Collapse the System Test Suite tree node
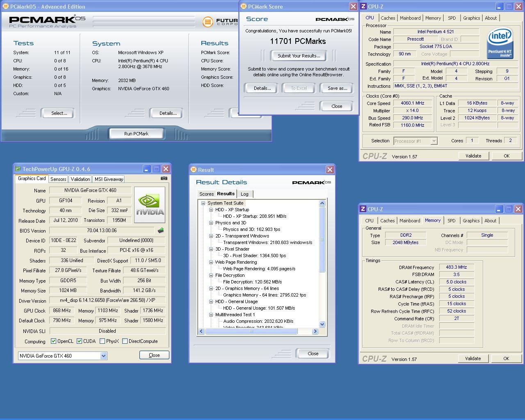 click(203, 203)
